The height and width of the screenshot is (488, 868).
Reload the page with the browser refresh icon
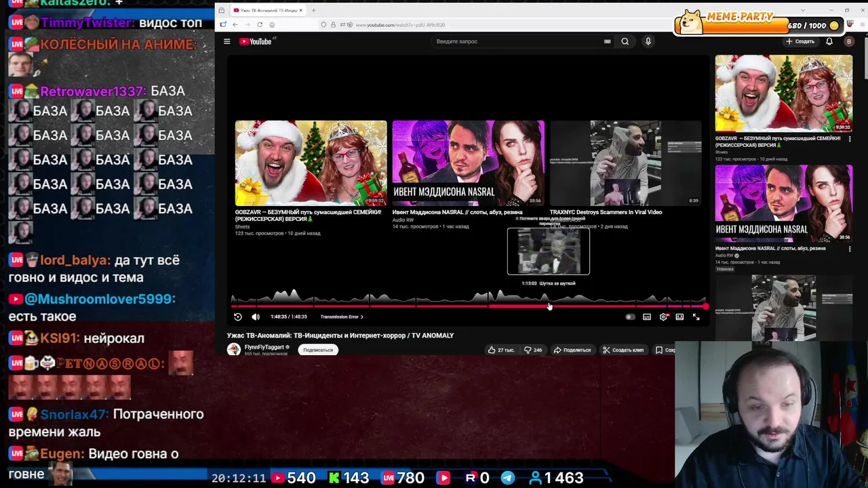[x=260, y=24]
